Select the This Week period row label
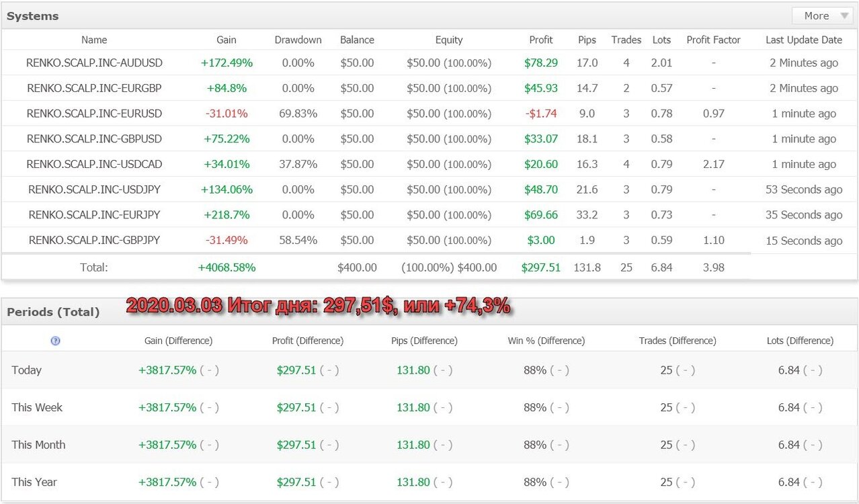 click(x=37, y=407)
